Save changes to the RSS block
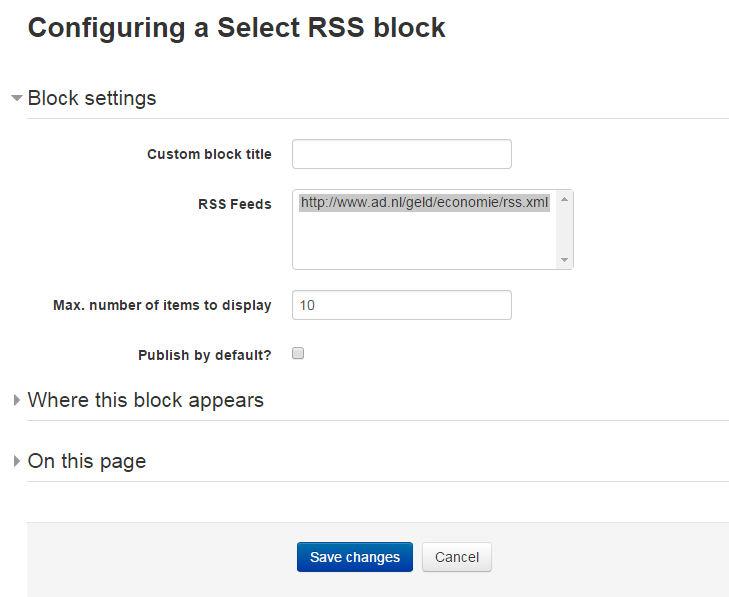 point(355,557)
